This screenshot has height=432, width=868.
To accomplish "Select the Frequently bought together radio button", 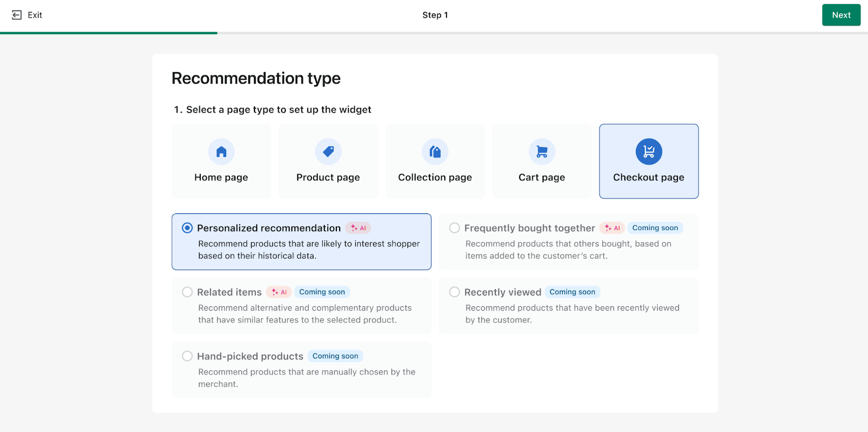I will click(x=454, y=228).
